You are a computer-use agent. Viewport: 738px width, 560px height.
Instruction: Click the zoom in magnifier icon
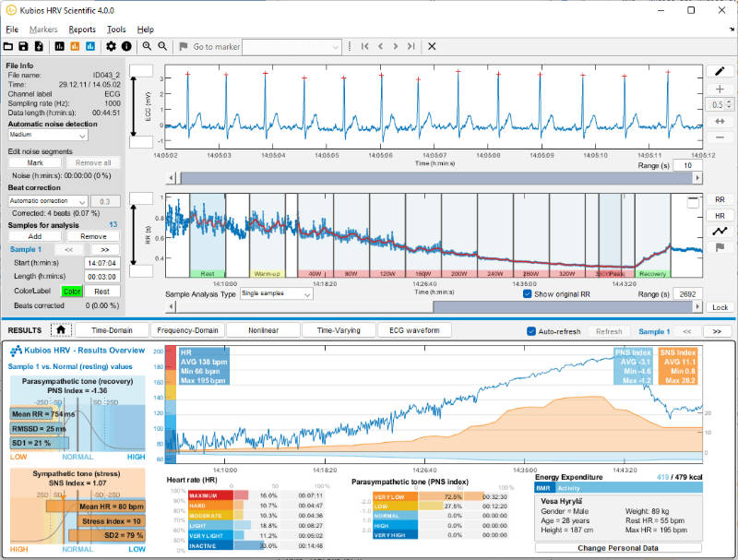coord(147,46)
